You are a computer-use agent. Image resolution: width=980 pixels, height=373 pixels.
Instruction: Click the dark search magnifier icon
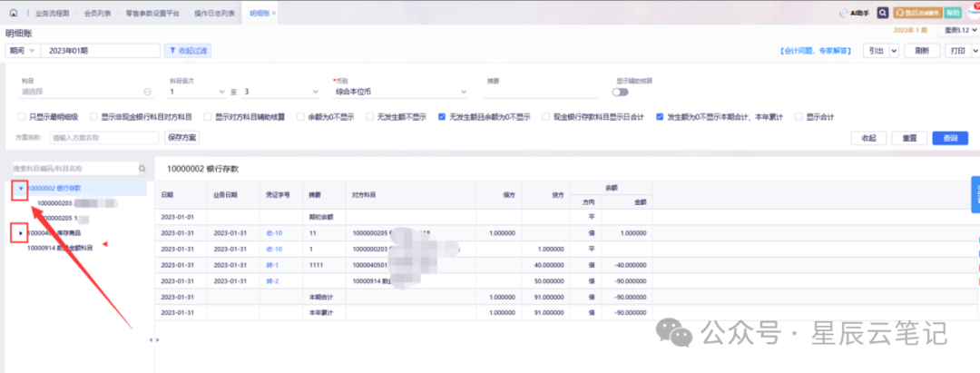(x=883, y=13)
